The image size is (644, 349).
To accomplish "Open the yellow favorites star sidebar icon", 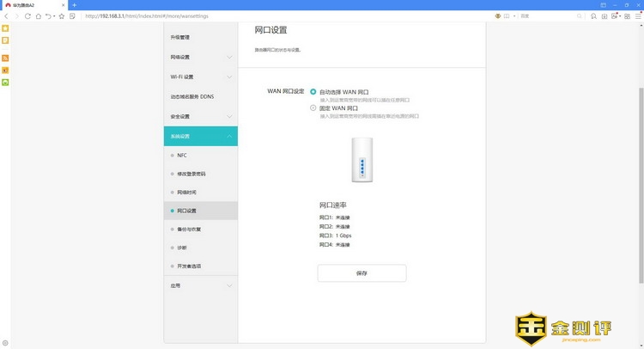I will pos(5,28).
